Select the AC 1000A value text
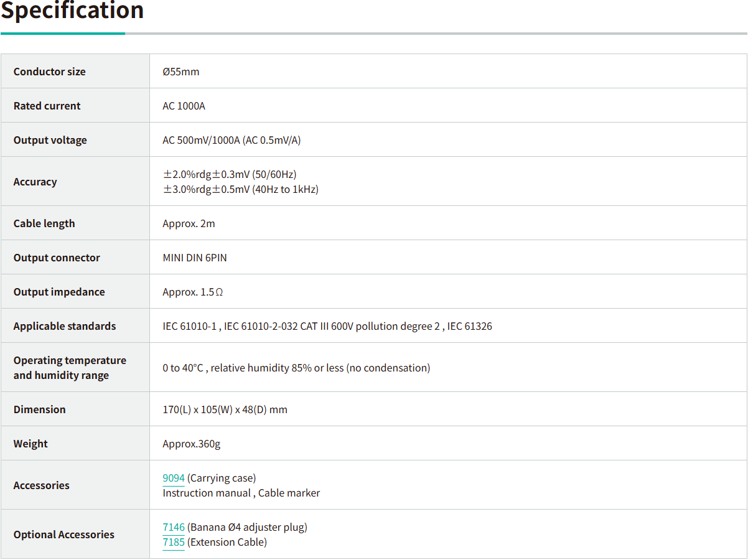Screen dimensions: 748x560 click(x=184, y=106)
